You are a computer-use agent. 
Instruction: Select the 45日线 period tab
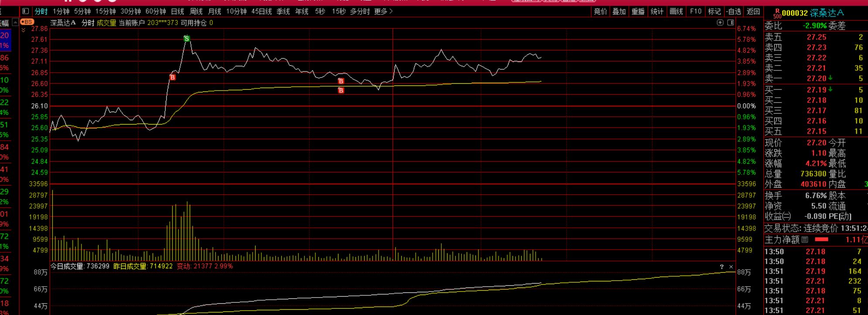262,11
